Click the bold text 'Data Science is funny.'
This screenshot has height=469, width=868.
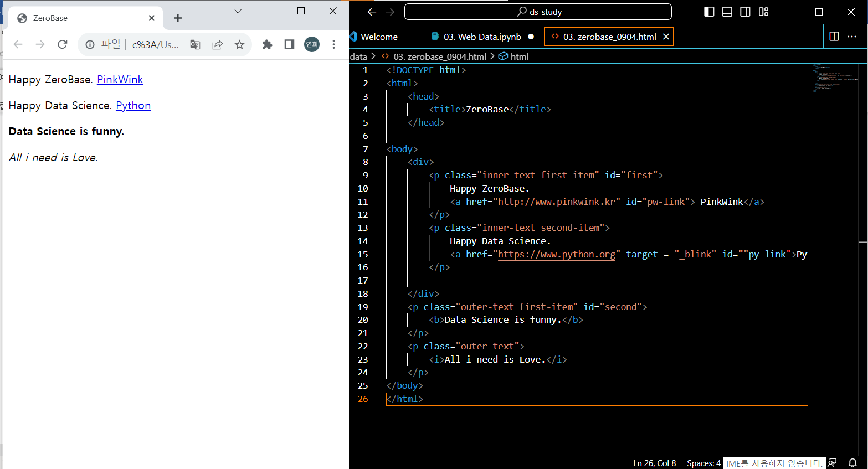coord(66,131)
